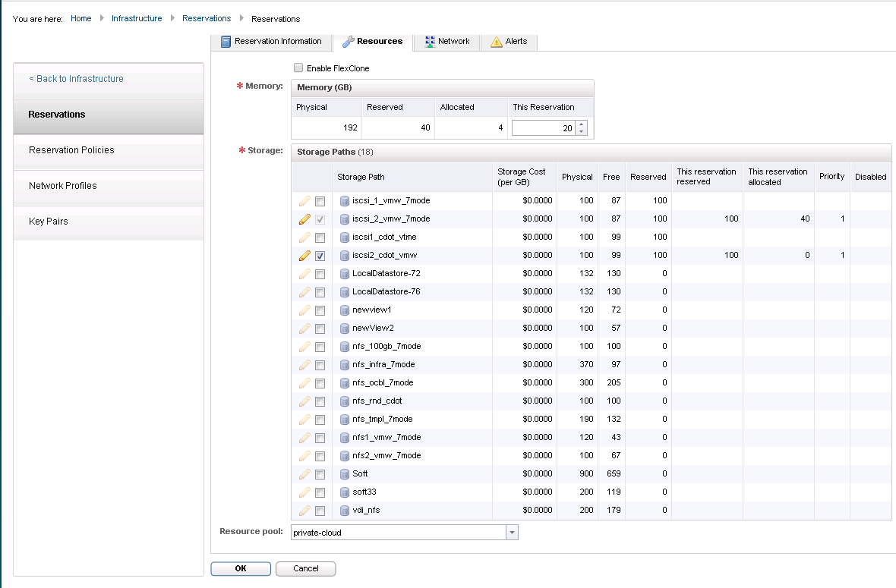Click the datastore icon beside vdi_nfs
This screenshot has width=896, height=588.
pos(345,511)
